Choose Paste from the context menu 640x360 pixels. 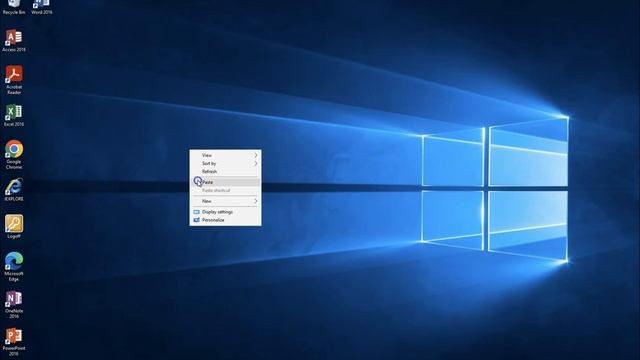225,182
